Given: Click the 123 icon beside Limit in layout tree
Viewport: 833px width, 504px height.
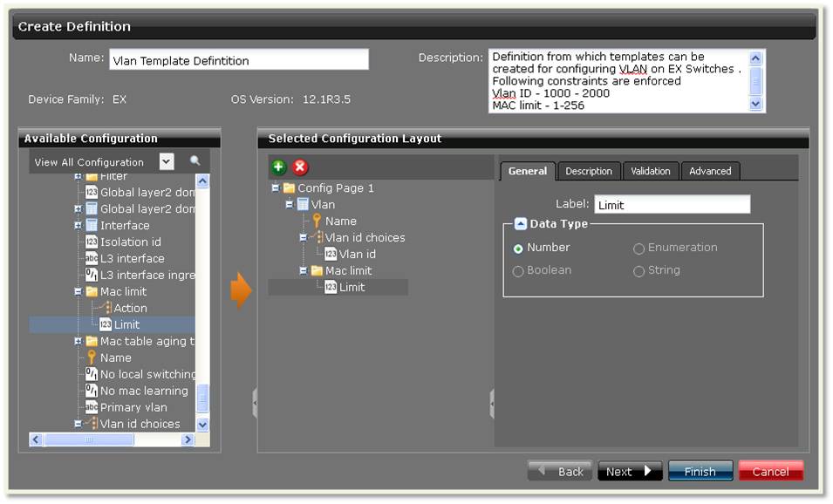Looking at the screenshot, I should click(x=331, y=288).
